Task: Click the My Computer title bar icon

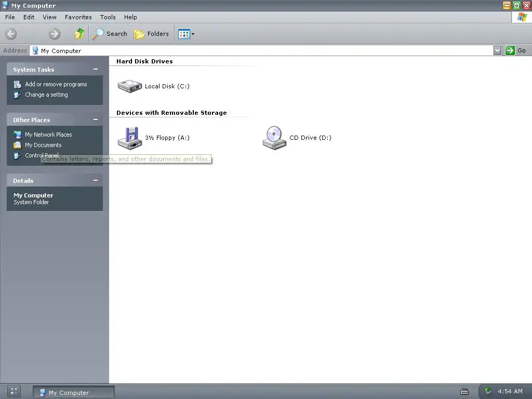Action: pyautogui.click(x=5, y=5)
